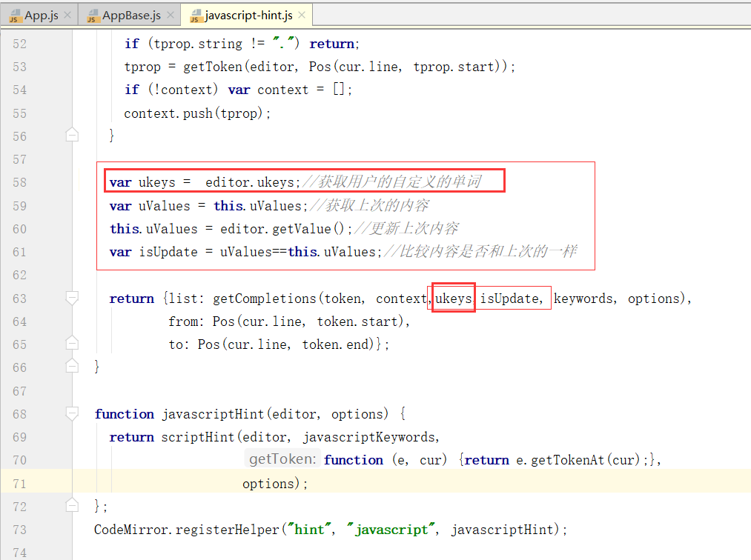
Task: Close the AppBase.js tab
Action: (171, 16)
